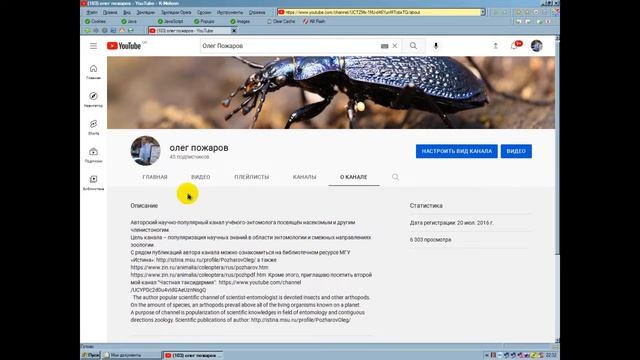Toggle the Java setting
Viewport: 640px width, 360px height.
pos(129,21)
